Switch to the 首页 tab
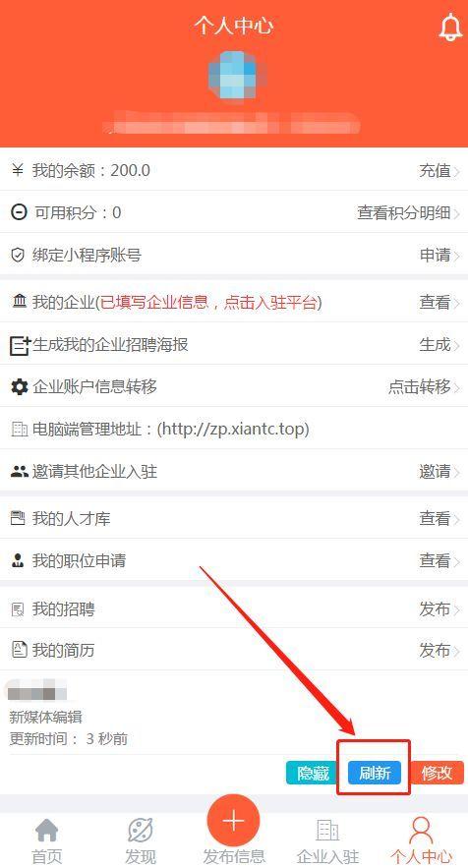The width and height of the screenshot is (468, 868). click(x=47, y=840)
